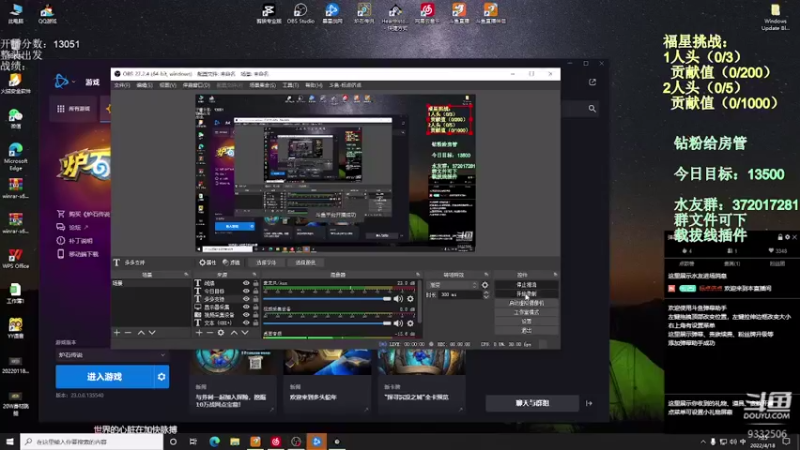The width and height of the screenshot is (800, 450).
Task: Pop out the controls dock panel icon
Action: point(555,274)
